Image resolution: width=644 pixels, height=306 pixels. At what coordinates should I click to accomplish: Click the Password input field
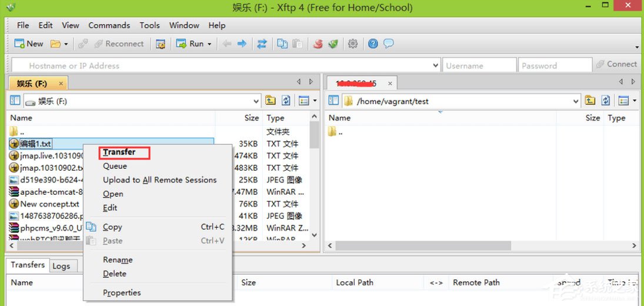(x=555, y=65)
